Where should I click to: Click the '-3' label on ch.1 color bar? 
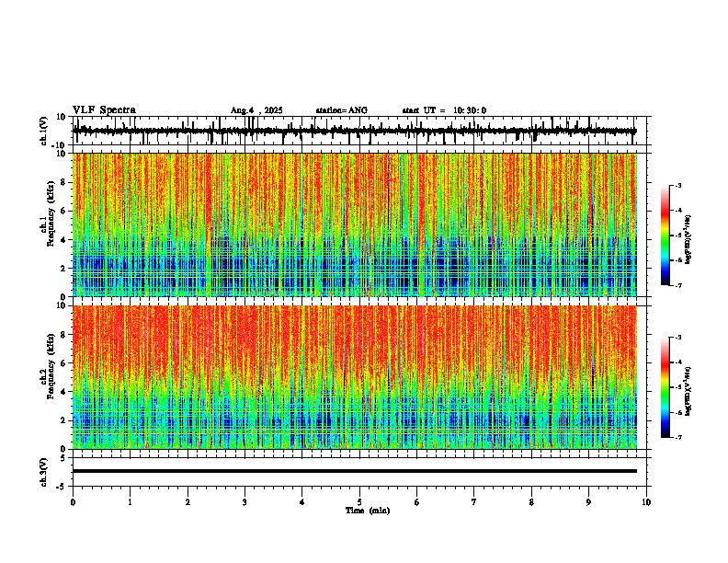coord(678,185)
